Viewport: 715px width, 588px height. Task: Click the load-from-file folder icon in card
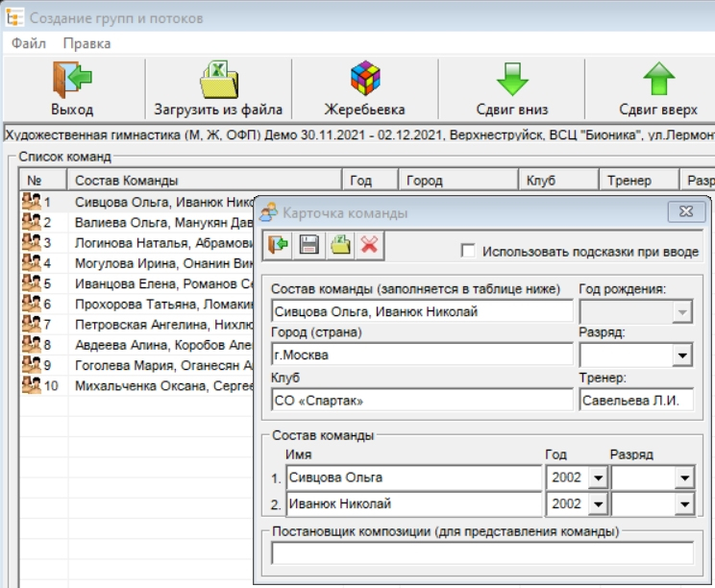(339, 246)
